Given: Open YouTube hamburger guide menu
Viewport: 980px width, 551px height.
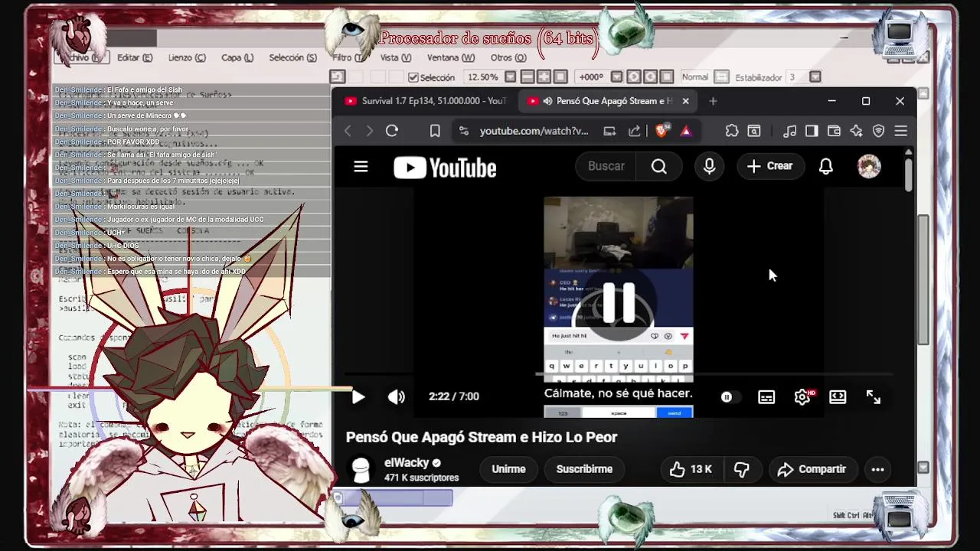Looking at the screenshot, I should pyautogui.click(x=361, y=166).
